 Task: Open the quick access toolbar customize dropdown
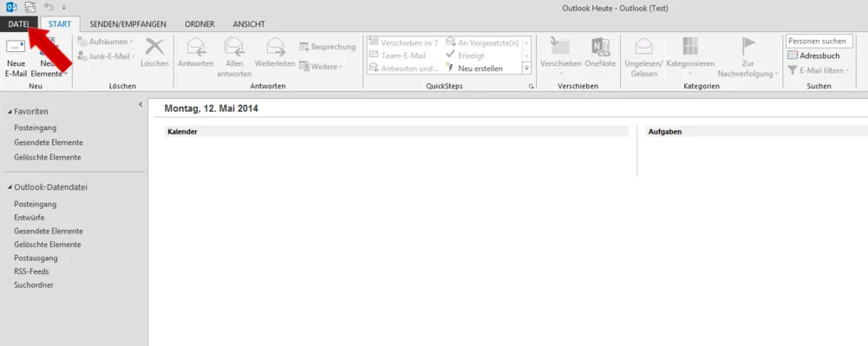click(63, 8)
